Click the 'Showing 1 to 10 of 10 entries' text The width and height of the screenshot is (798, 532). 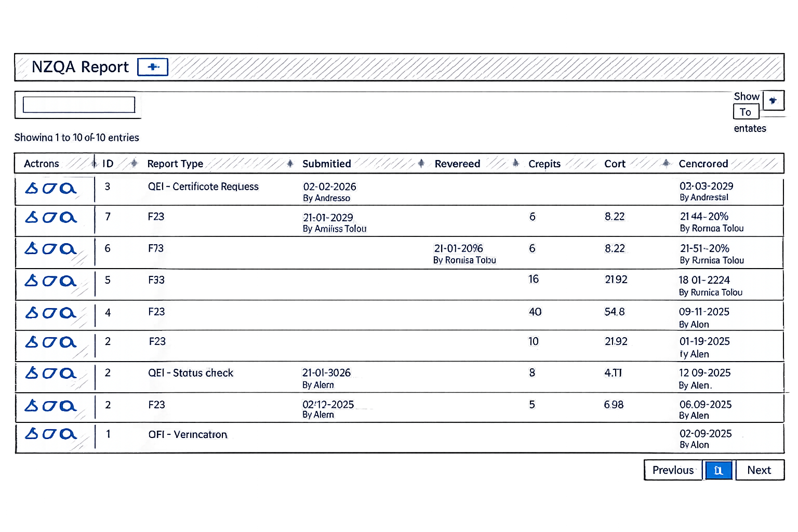(77, 138)
